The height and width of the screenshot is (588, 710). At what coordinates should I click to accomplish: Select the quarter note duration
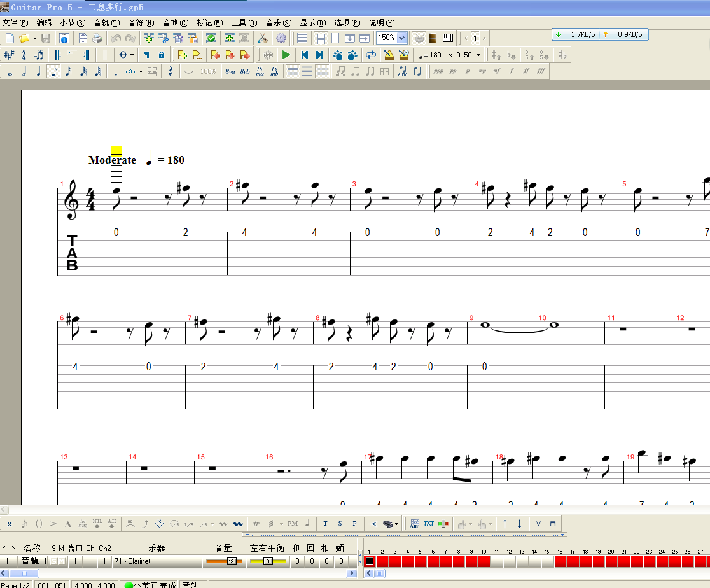pyautogui.click(x=39, y=71)
